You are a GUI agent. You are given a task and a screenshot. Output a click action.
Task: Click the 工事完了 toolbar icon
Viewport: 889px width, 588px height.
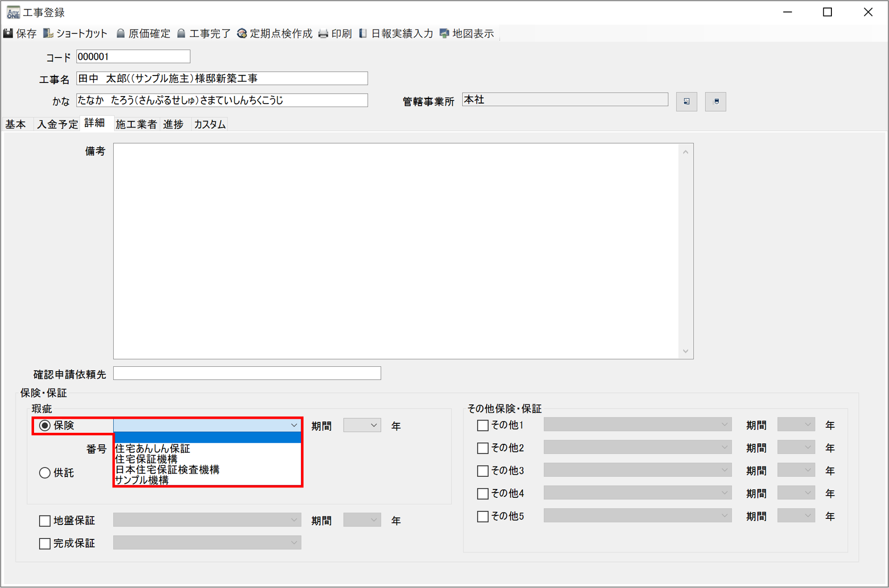click(x=181, y=34)
